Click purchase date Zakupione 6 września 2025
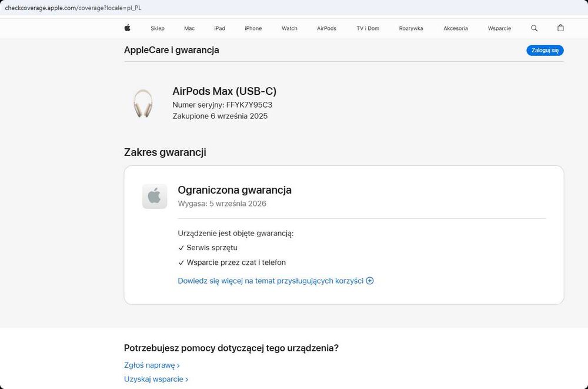 click(220, 116)
